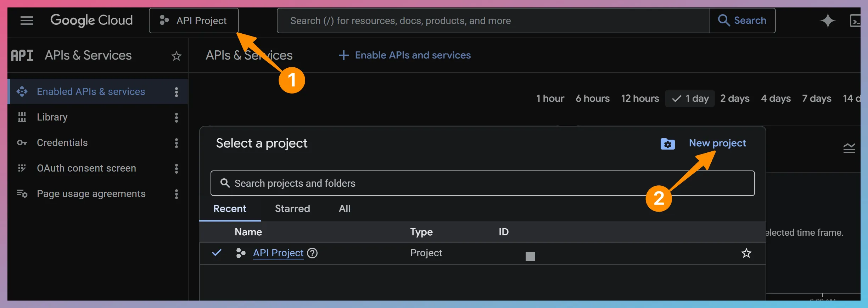Click the Name column header
The width and height of the screenshot is (868, 308).
[x=248, y=232]
